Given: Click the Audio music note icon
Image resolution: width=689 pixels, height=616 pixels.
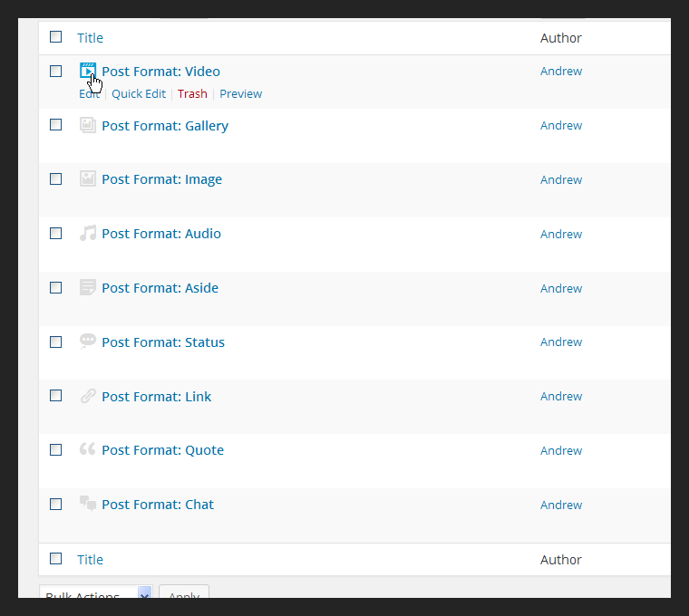Looking at the screenshot, I should [x=88, y=233].
